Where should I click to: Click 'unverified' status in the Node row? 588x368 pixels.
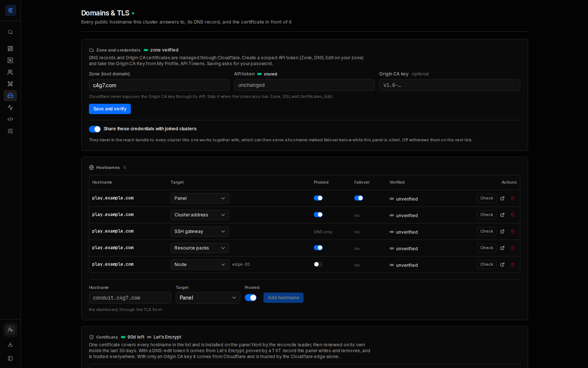coord(407,265)
